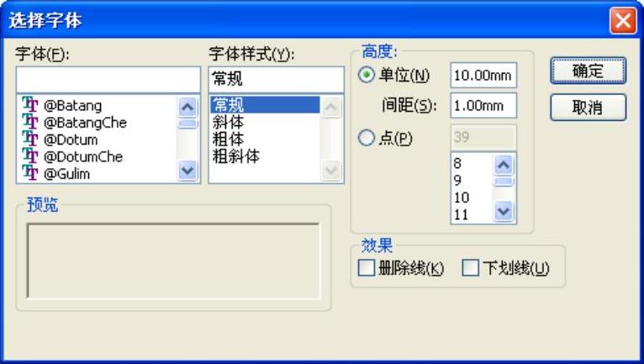Choose @BatangChe in the font list
Image resolution: width=644 pixels, height=364 pixels.
[x=85, y=123]
